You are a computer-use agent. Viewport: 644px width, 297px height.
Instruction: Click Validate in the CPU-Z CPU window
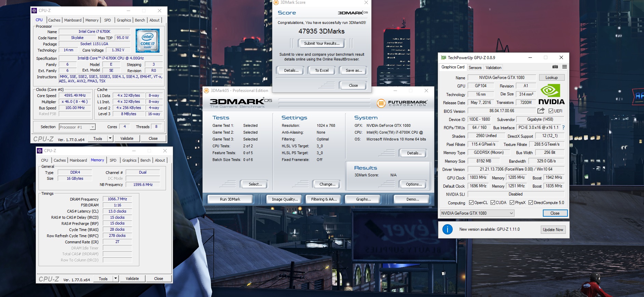pos(127,138)
